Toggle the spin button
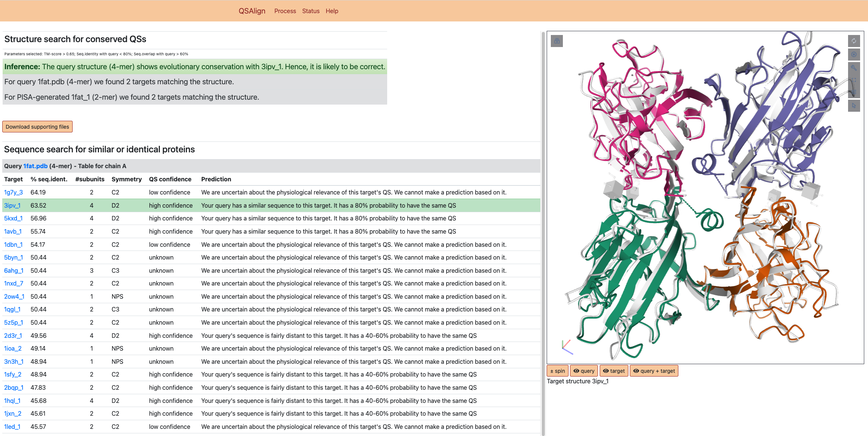 tap(557, 371)
